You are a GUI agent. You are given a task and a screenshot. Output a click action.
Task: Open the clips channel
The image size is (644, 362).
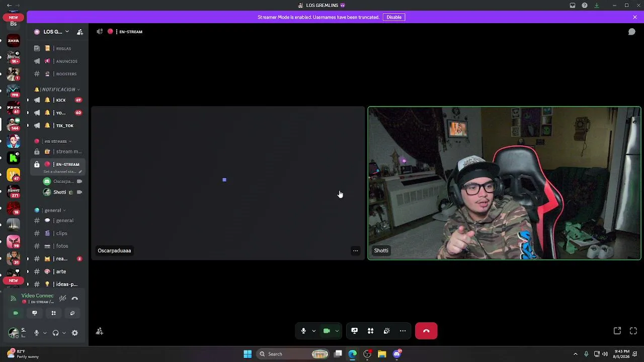point(57,233)
